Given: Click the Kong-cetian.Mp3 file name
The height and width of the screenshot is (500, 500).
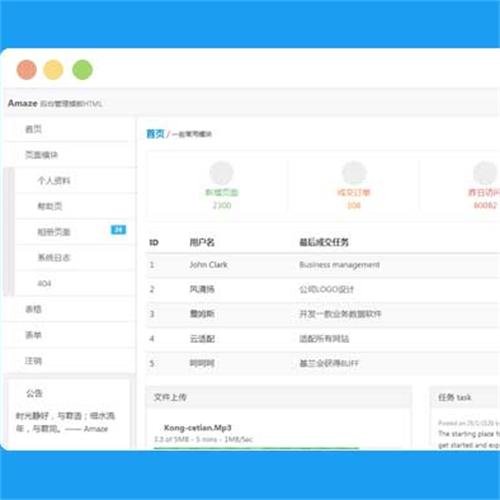Looking at the screenshot, I should 198,427.
